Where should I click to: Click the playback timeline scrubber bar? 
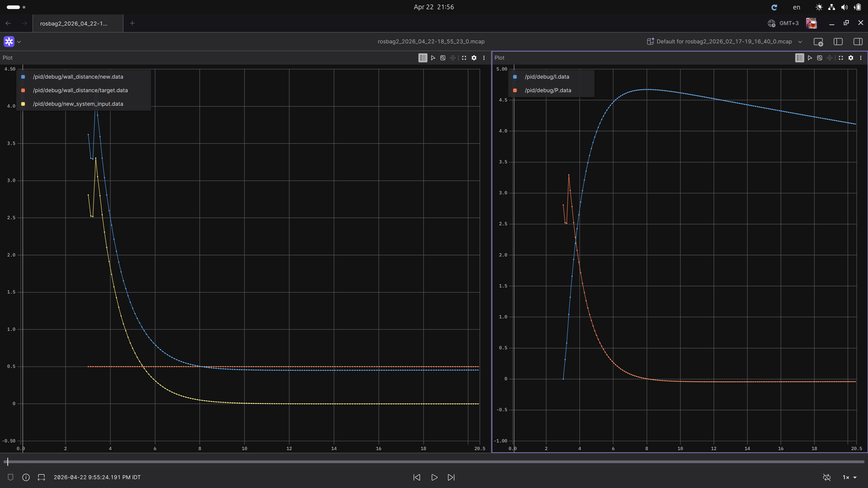tap(434, 462)
